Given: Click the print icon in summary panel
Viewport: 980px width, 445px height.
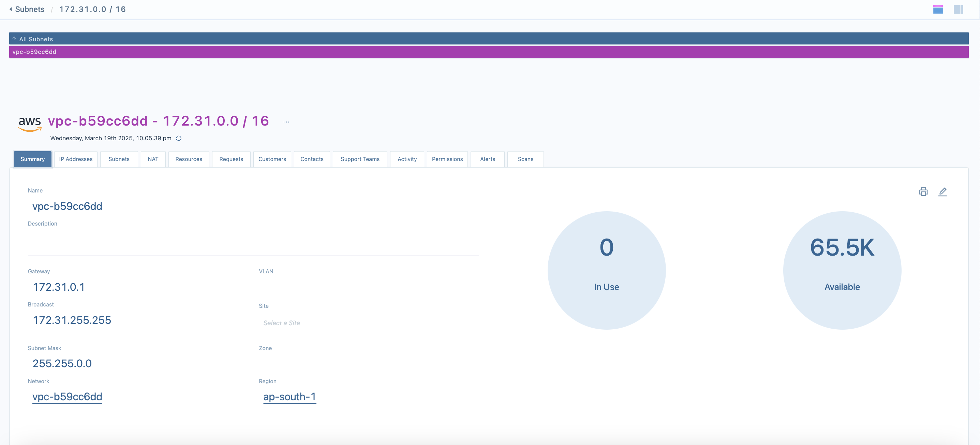Looking at the screenshot, I should 923,191.
